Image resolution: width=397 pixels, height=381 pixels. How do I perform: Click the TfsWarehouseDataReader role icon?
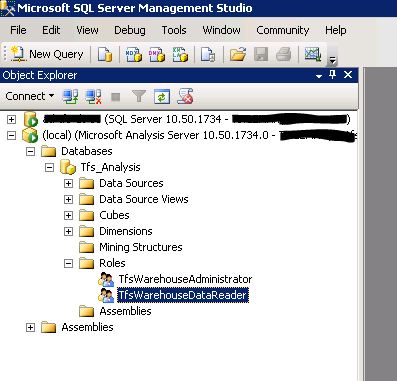[x=106, y=295]
